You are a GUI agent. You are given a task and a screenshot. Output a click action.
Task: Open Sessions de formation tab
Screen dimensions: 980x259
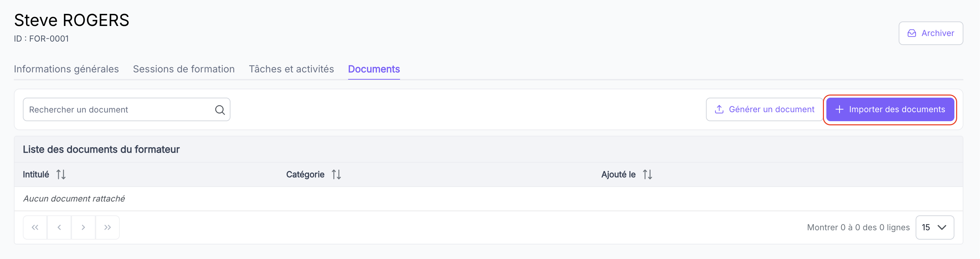[x=184, y=69]
